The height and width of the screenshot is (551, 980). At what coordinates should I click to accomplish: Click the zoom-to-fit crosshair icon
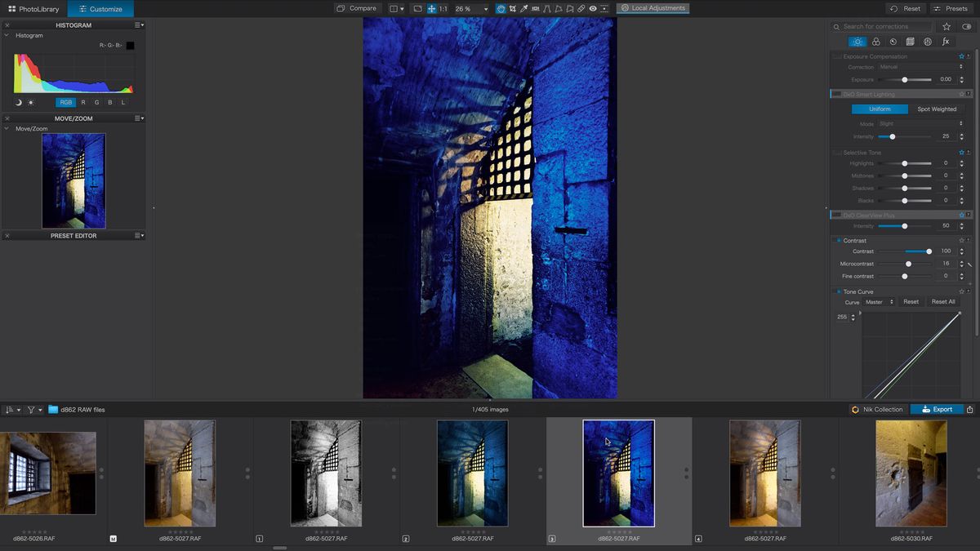(x=431, y=8)
